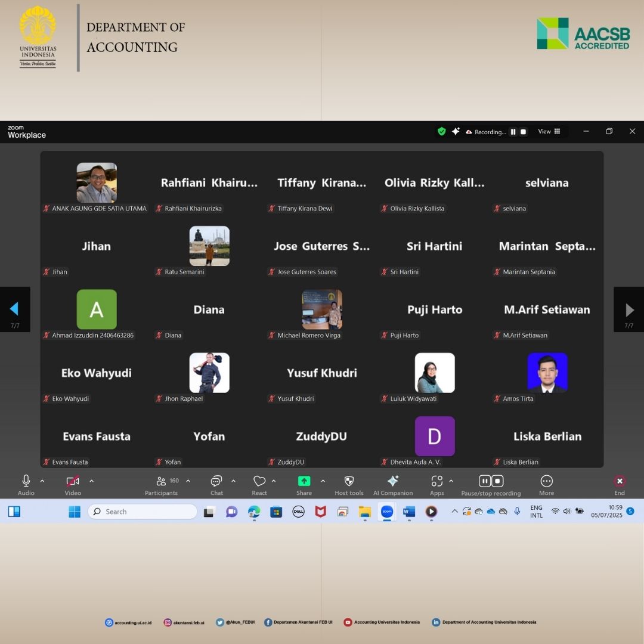The image size is (644, 644).
Task: Expand the audio options chevron
Action: pyautogui.click(x=42, y=481)
